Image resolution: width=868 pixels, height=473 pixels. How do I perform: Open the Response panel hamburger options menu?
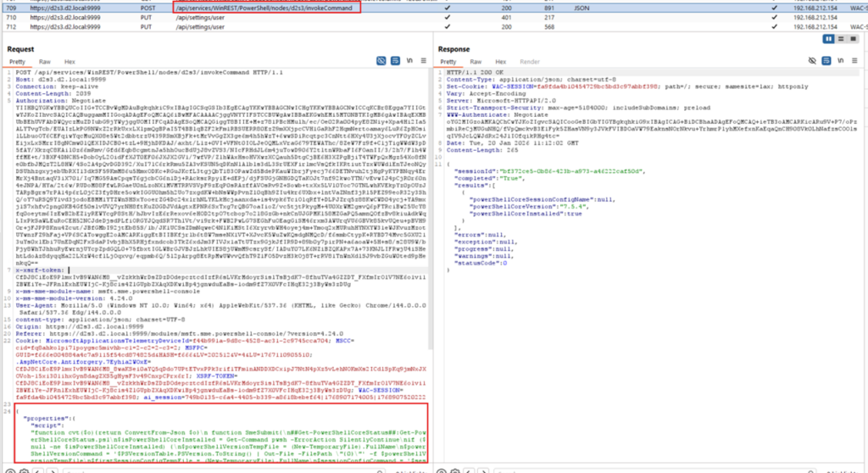853,62
